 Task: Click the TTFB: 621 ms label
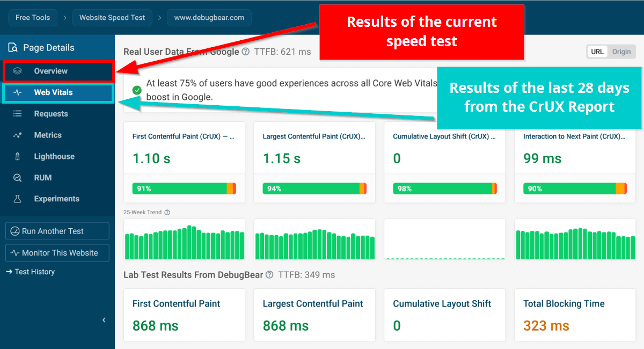coord(282,52)
